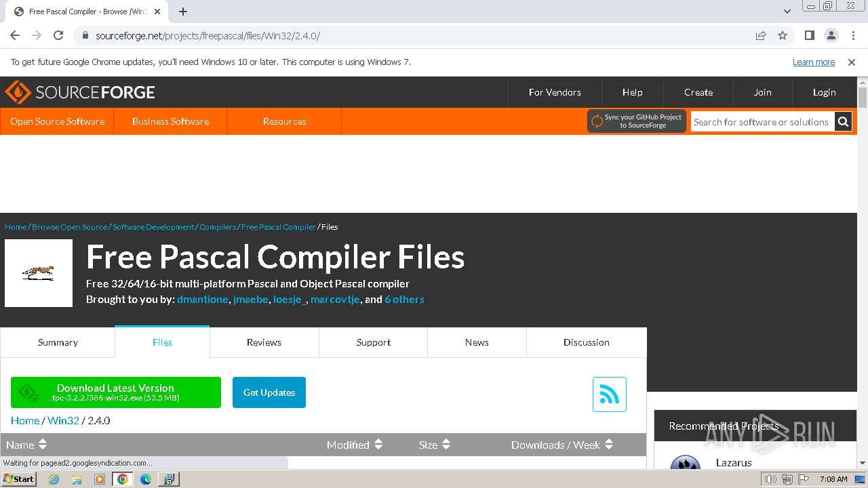Click the address bar URL
The image size is (868, 488).
(208, 35)
